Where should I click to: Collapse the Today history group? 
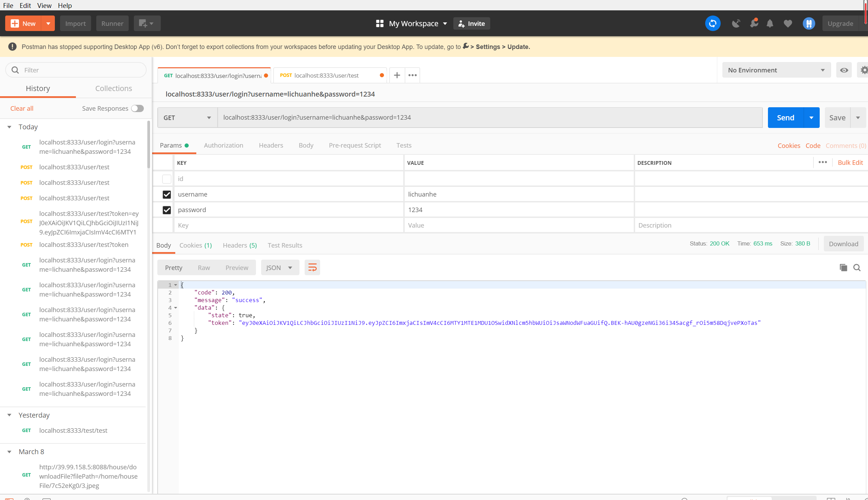click(10, 127)
